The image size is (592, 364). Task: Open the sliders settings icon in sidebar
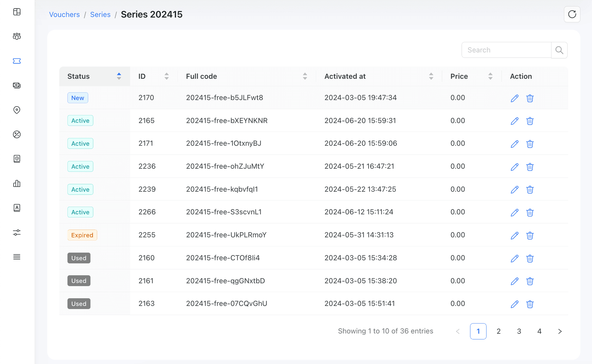[17, 232]
